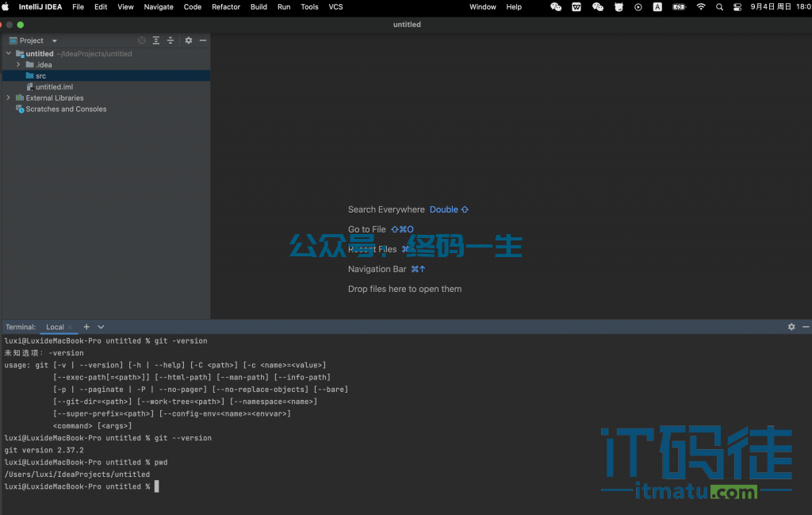Open Terminal panel gear settings
Screen dimensions: 812x515
791,327
